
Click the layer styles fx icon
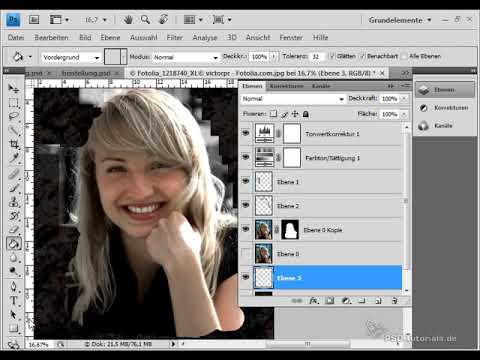coord(313,301)
